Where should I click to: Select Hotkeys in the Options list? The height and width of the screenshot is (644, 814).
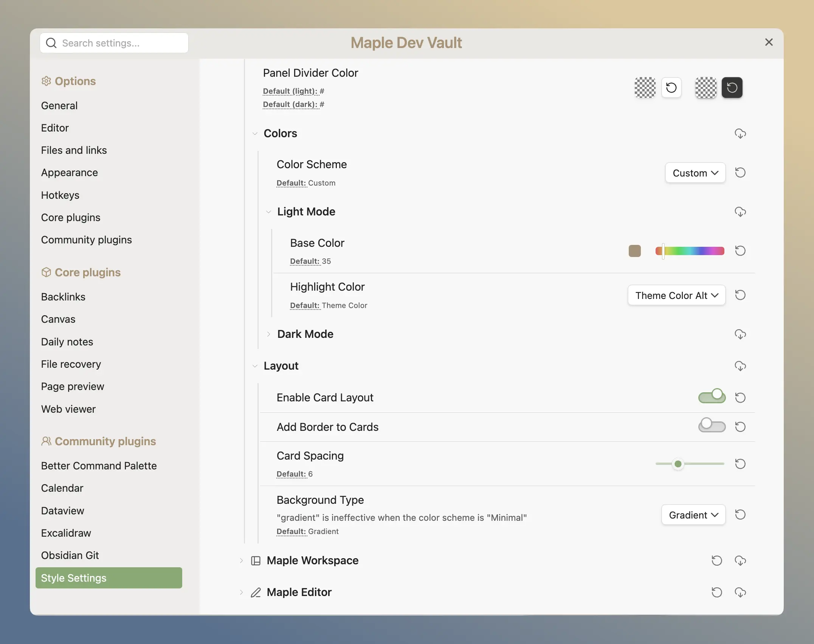[x=60, y=195]
